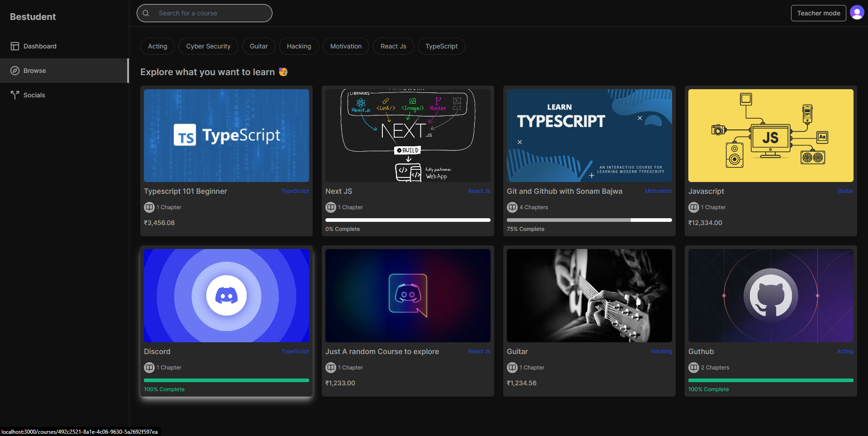The width and height of the screenshot is (868, 436).
Task: Open Git and Github with Sonam Bajwa
Action: point(564,192)
